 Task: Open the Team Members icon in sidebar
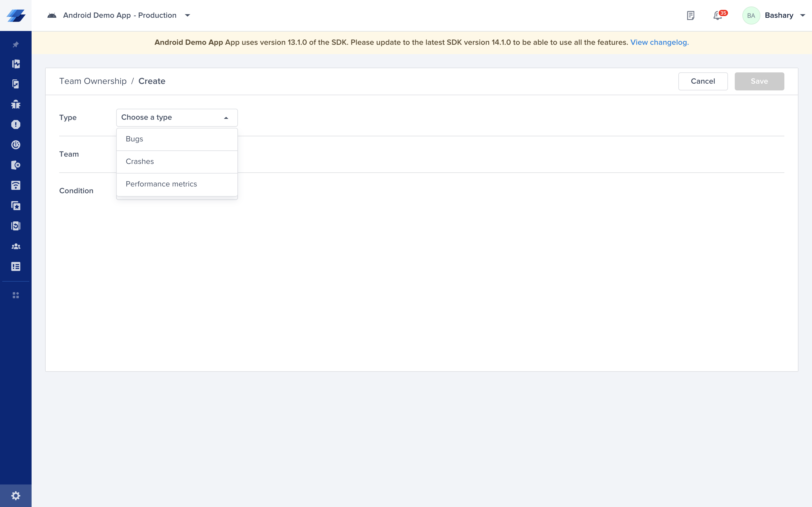coord(16,246)
